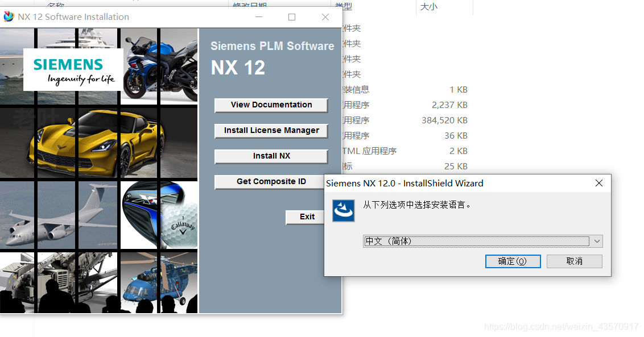The image size is (644, 337).
Task: Select the 36 KB file row
Action: pos(404,135)
